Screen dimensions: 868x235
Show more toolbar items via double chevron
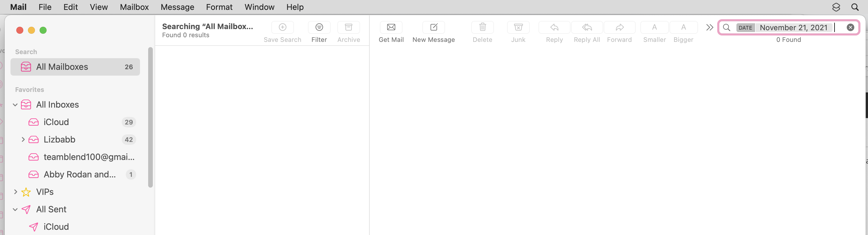[x=710, y=27]
